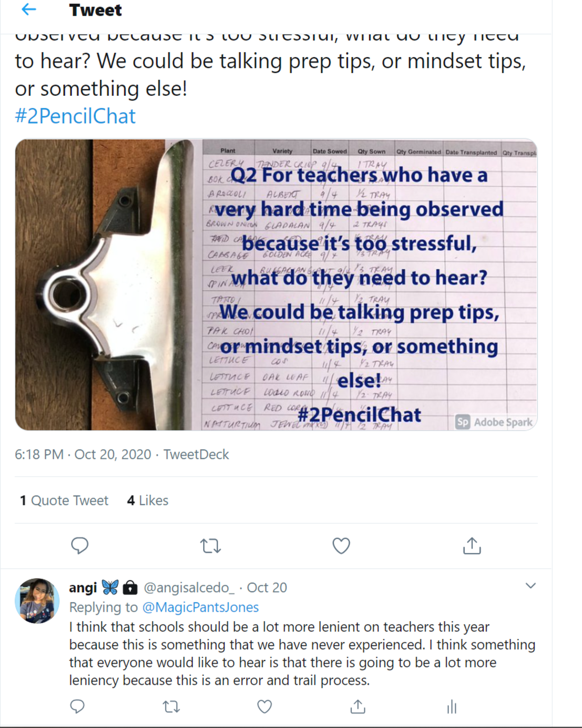
Task: Click the @angisalcedo_ username handle
Action: pos(189,588)
